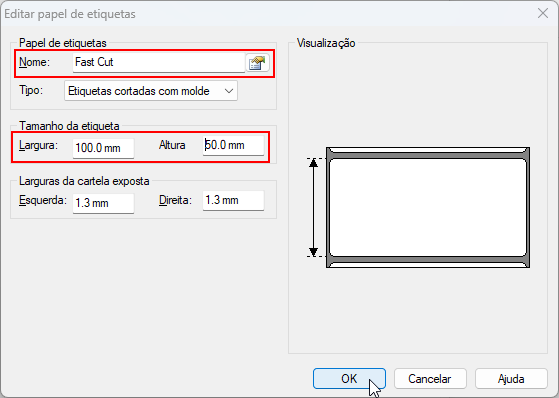Click the Nome field containing Fast Cut

click(159, 62)
